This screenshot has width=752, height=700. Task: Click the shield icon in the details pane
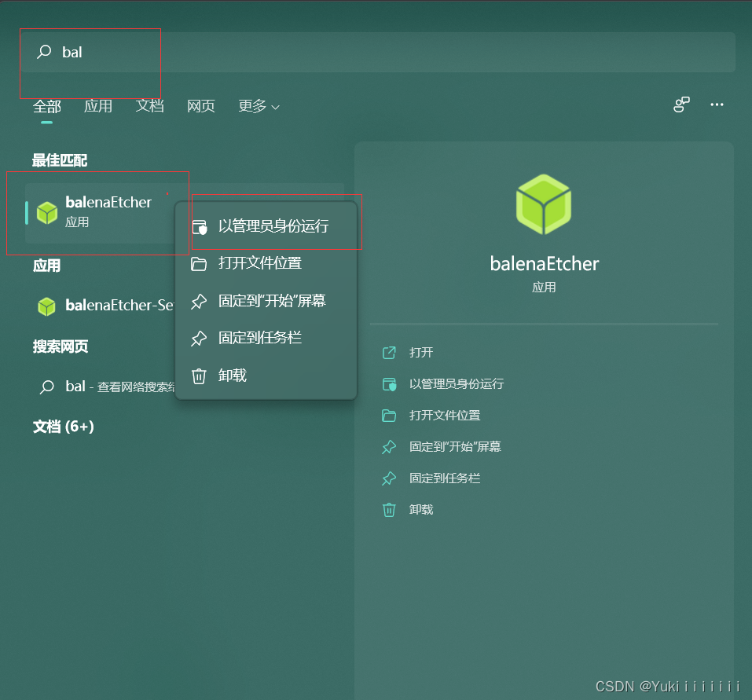[x=389, y=384]
